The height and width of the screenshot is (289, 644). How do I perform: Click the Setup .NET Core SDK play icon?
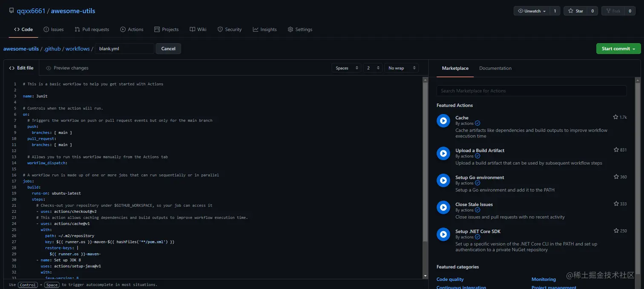click(x=443, y=235)
